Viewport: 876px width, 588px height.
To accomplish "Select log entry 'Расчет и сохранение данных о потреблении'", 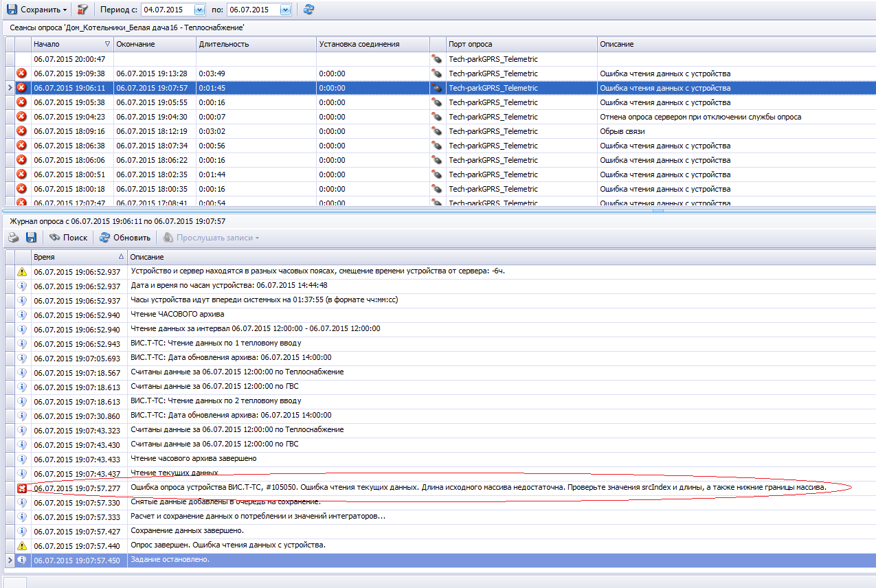I will (258, 517).
